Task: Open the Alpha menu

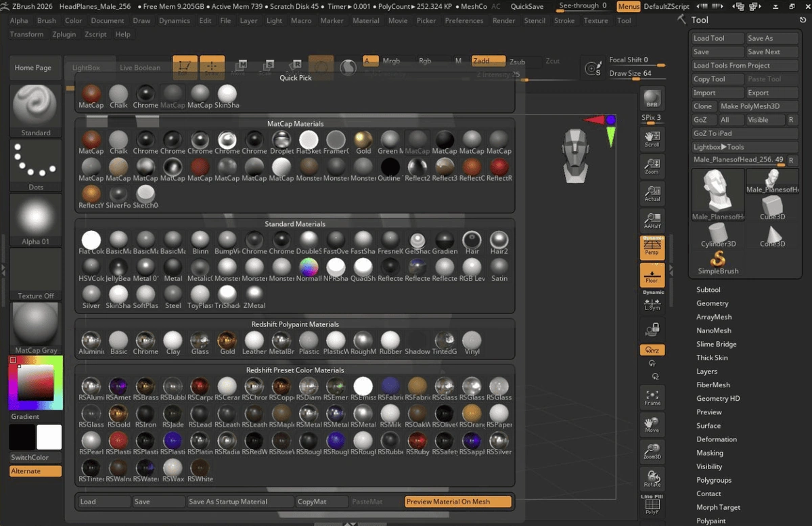Action: [19, 20]
